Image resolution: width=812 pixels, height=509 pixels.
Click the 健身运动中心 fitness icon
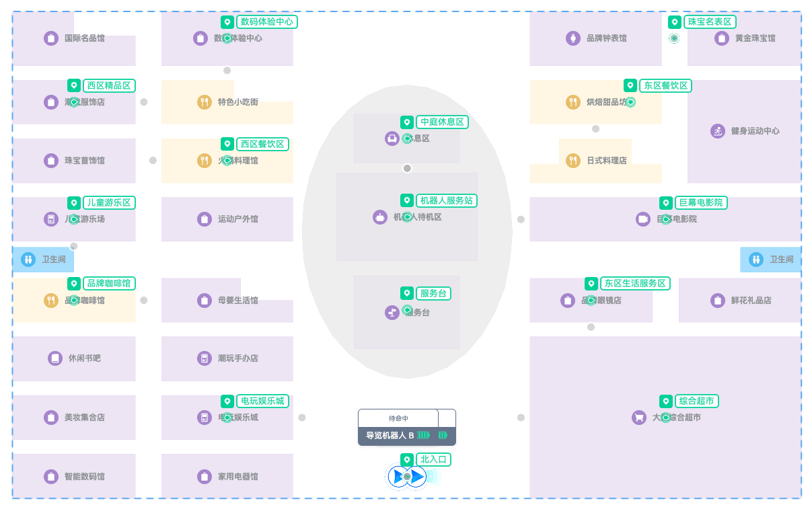point(718,131)
